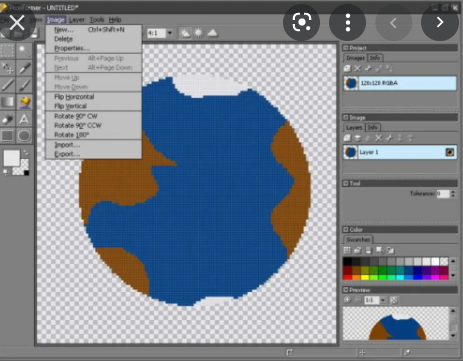Select the ellipse shape tool
The width and height of the screenshot is (463, 361).
tap(24, 136)
